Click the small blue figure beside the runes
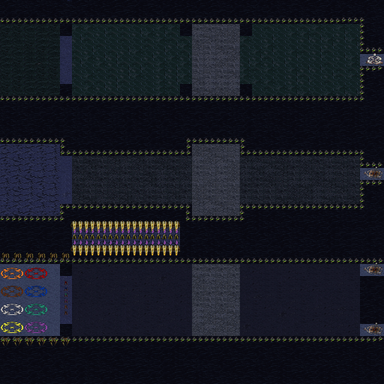The width and height of the screenshot is (384, 384). [66, 289]
